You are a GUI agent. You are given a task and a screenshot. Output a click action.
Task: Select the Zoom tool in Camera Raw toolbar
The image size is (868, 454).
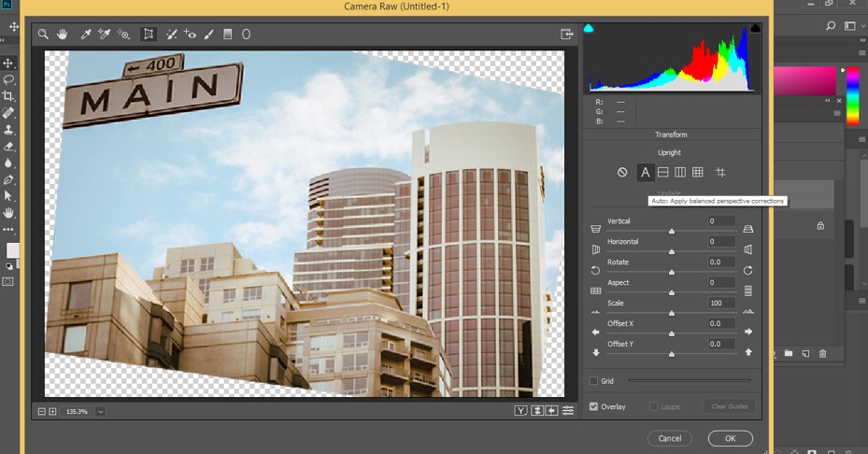coord(43,35)
